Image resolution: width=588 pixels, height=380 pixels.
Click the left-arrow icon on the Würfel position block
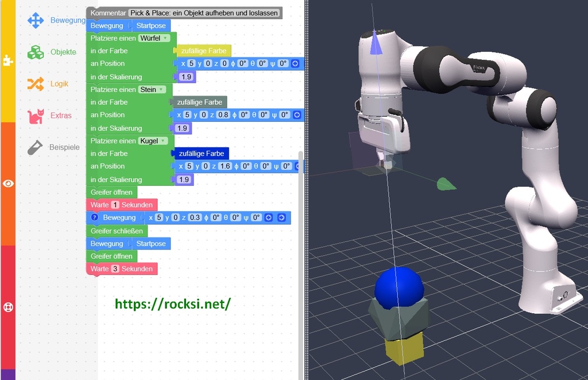pos(295,63)
